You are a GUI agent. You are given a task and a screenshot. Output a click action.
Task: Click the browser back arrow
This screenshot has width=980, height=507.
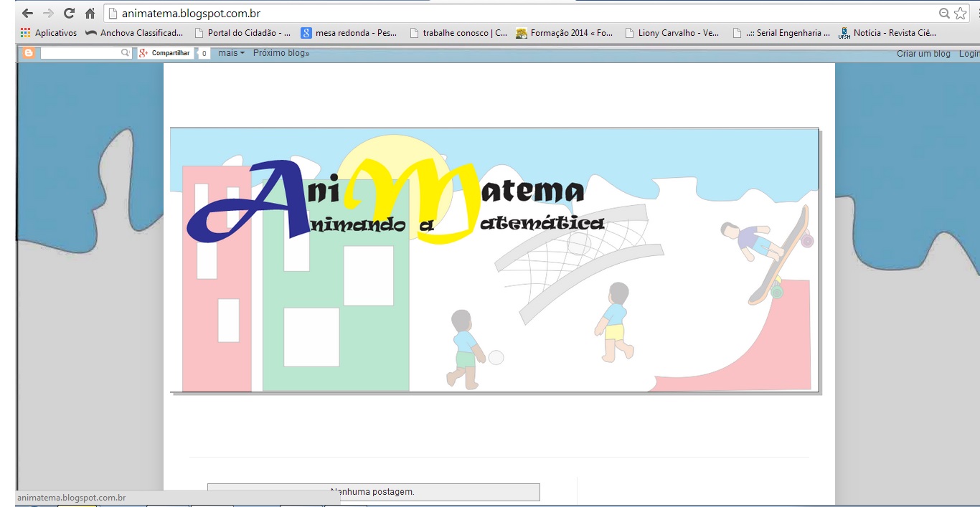coord(27,14)
